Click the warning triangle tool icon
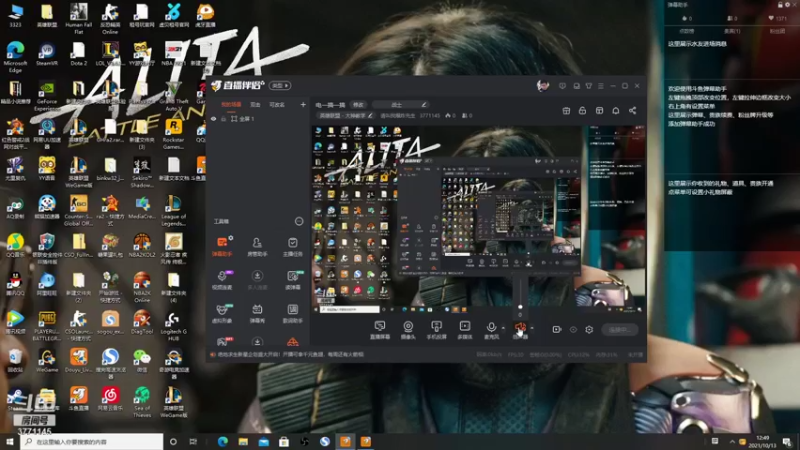800x450 pixels. (x=292, y=341)
